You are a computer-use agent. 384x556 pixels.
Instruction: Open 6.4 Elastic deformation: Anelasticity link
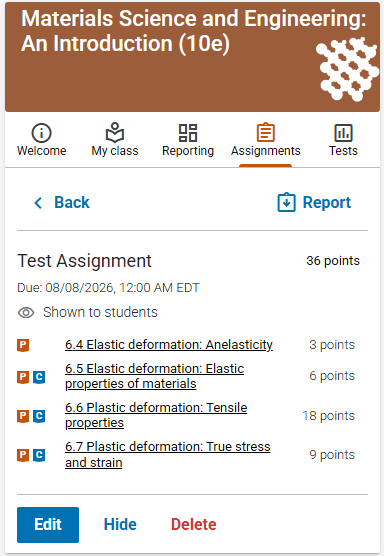(x=169, y=345)
